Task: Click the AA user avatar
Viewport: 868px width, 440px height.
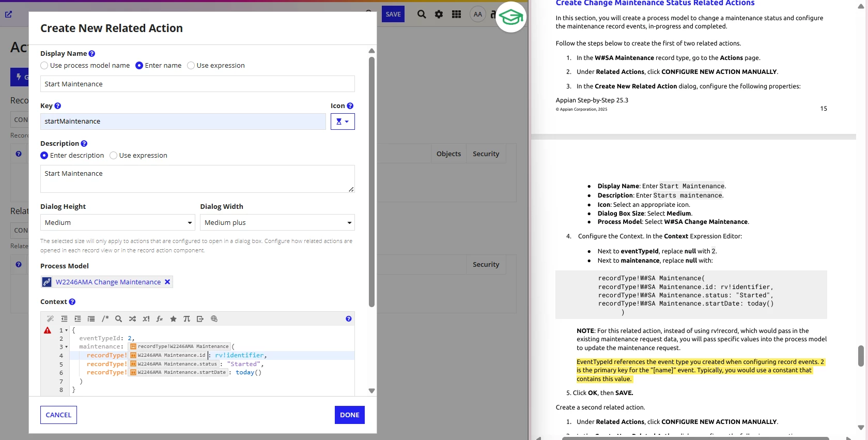Action: coord(478,14)
